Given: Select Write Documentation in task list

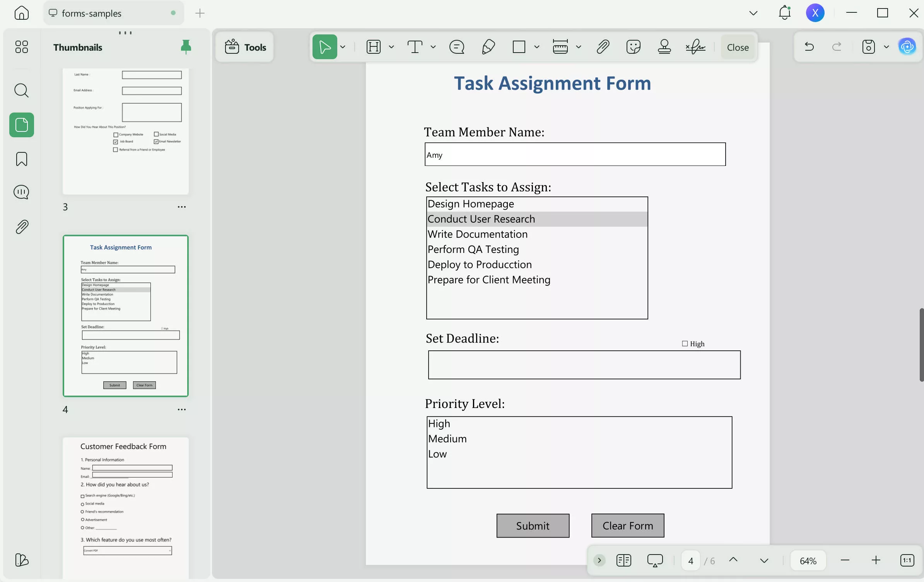Looking at the screenshot, I should 477,234.
